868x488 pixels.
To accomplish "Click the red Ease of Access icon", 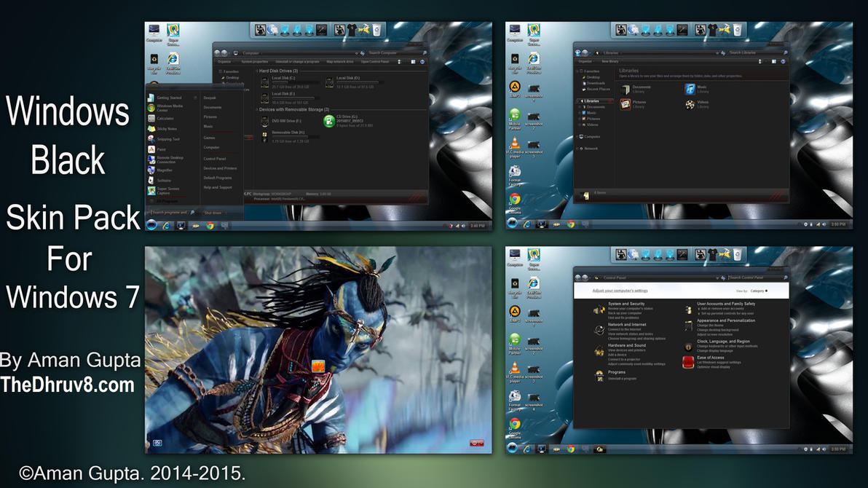I will [688, 362].
